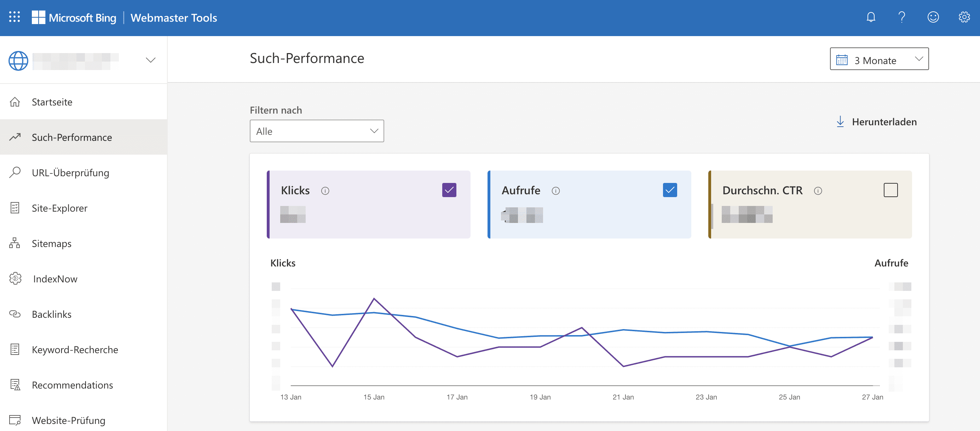
Task: Click the Durchschn. CTR metric card
Action: tap(809, 204)
